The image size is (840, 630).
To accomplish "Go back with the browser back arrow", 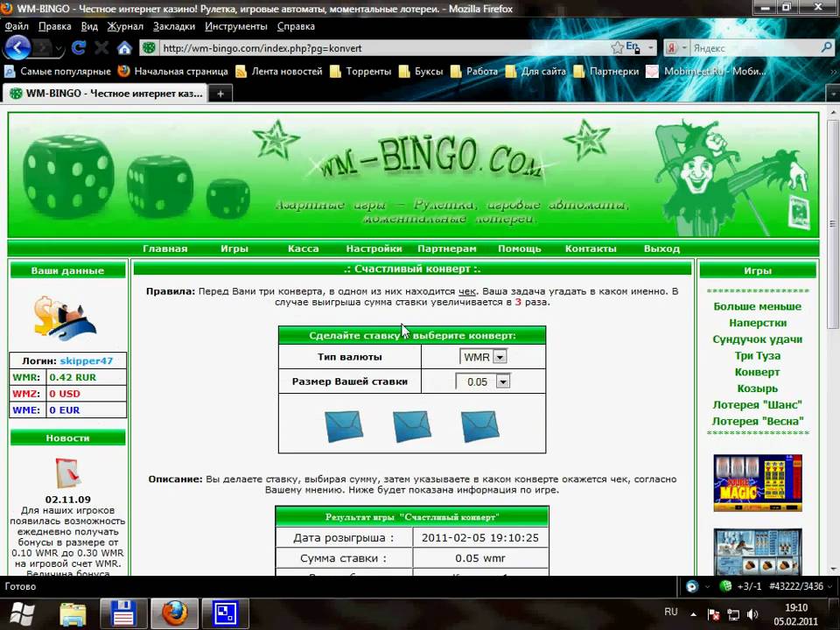I will (x=17, y=47).
